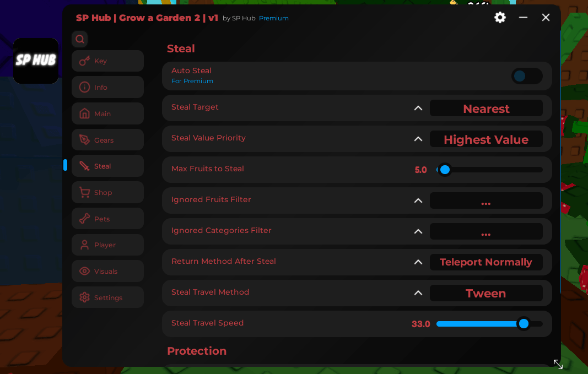Image resolution: width=588 pixels, height=374 pixels.
Task: Click the 33.0 travel speed value
Action: tap(421, 324)
